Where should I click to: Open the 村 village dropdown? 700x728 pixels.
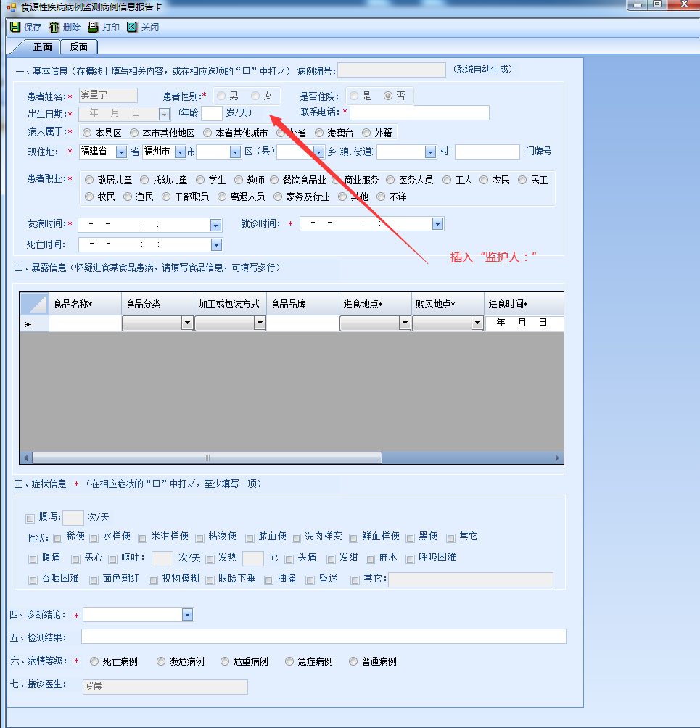click(x=430, y=152)
